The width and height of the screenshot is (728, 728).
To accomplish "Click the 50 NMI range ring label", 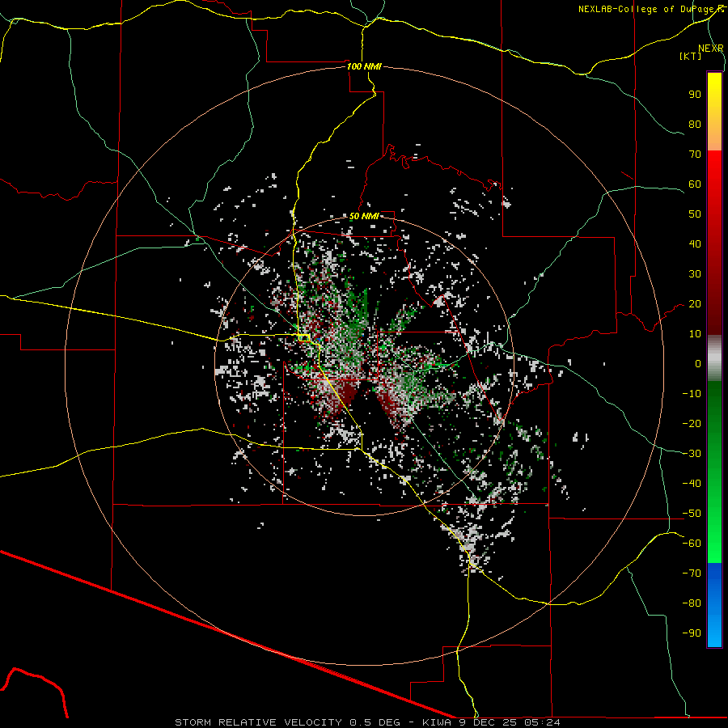I will click(x=364, y=216).
